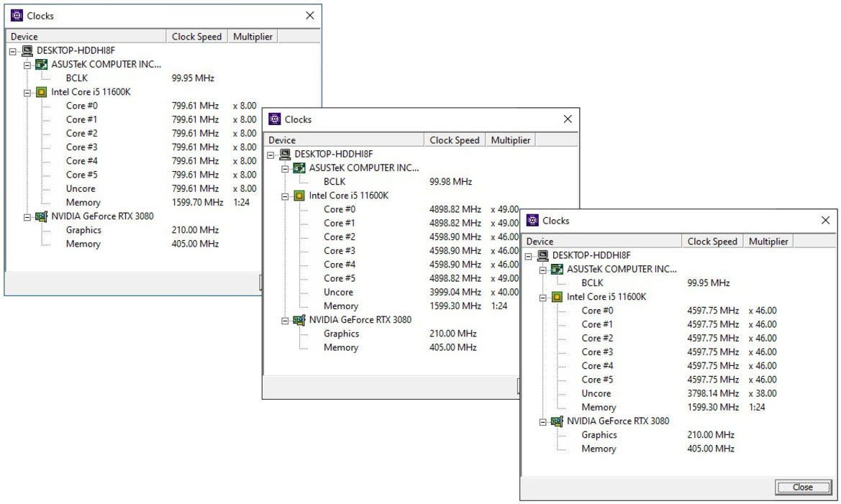Select the Core #0 row showing 799.61 MHz

[x=161, y=106]
